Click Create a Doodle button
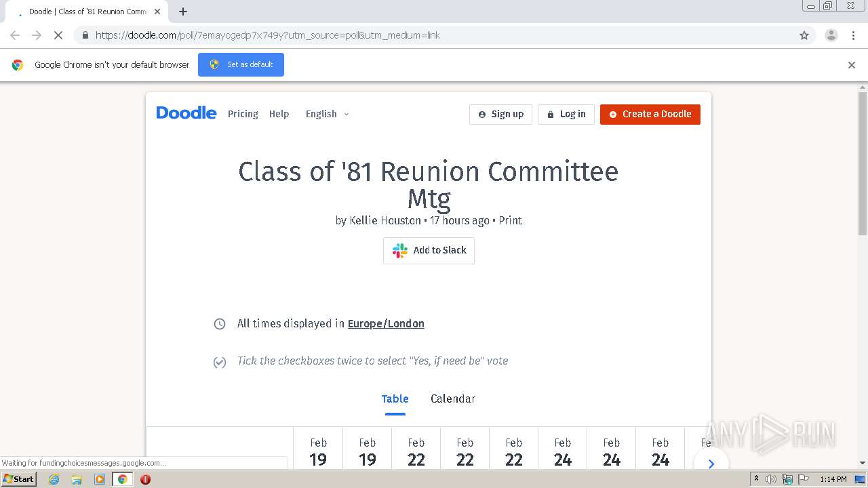This screenshot has width=868, height=488. 650,114
